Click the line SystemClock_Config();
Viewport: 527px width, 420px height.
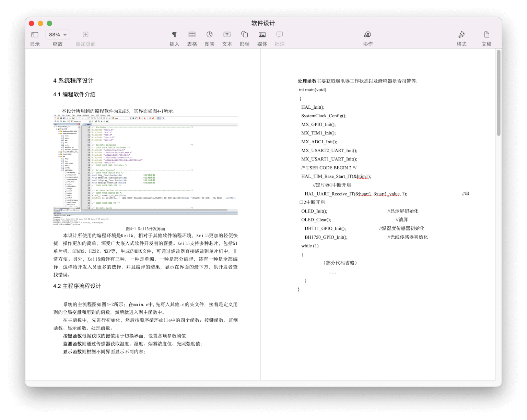pos(324,116)
